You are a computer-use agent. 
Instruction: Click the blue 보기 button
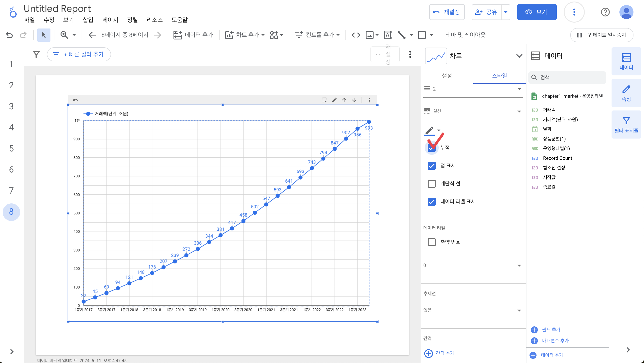[x=537, y=12]
